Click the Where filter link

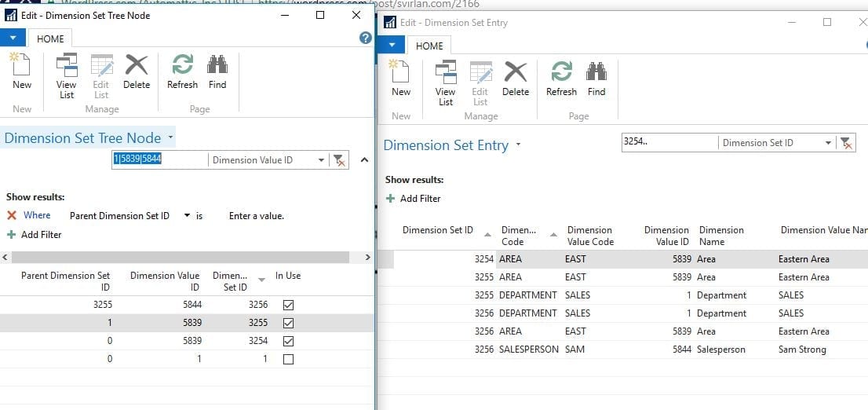pos(37,215)
